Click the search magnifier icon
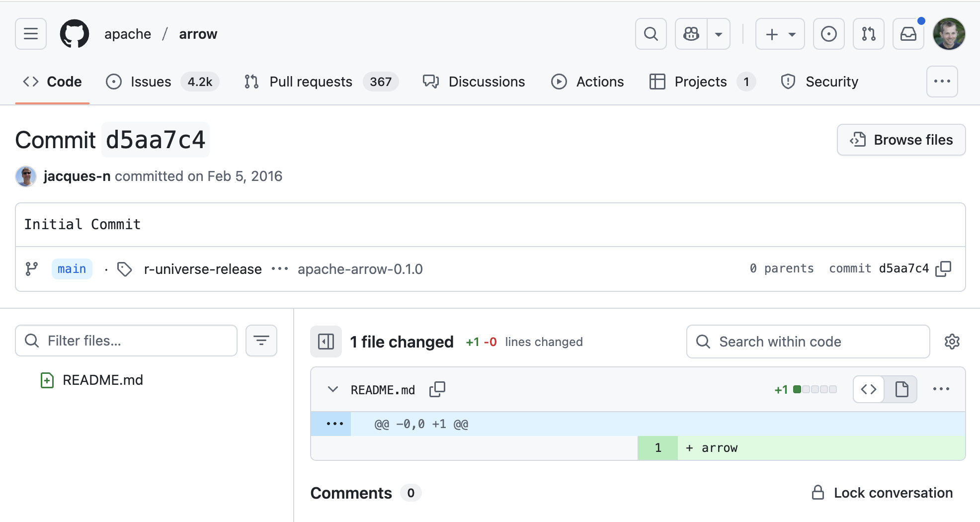 point(651,34)
